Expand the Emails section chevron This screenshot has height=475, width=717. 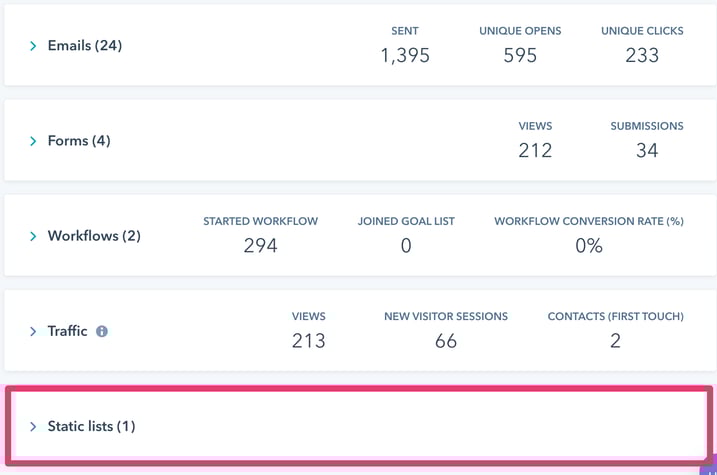(x=33, y=46)
